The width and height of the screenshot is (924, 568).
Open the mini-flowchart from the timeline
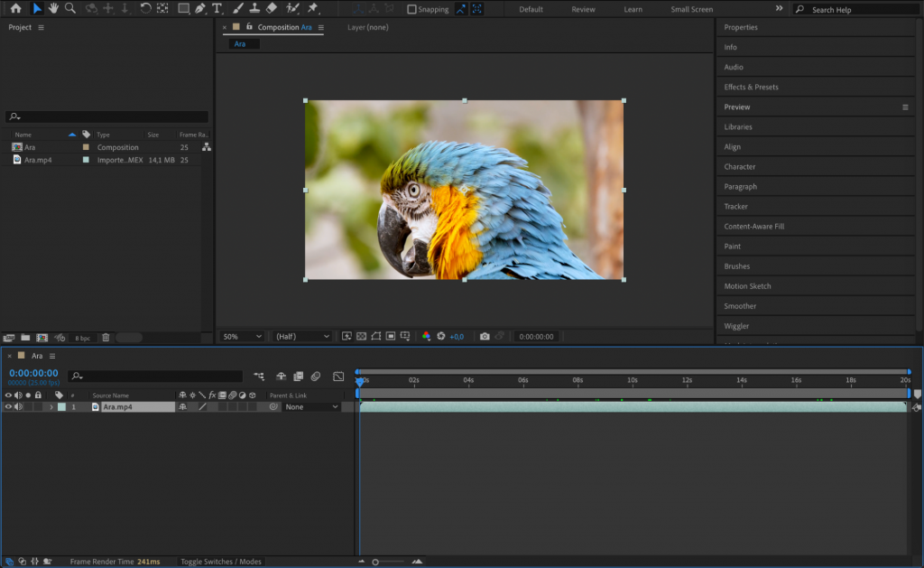(259, 376)
